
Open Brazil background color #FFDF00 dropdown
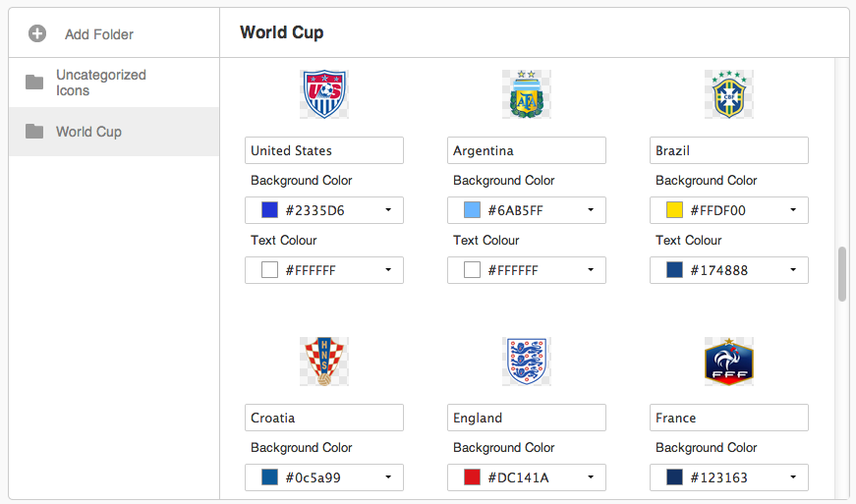(729, 210)
